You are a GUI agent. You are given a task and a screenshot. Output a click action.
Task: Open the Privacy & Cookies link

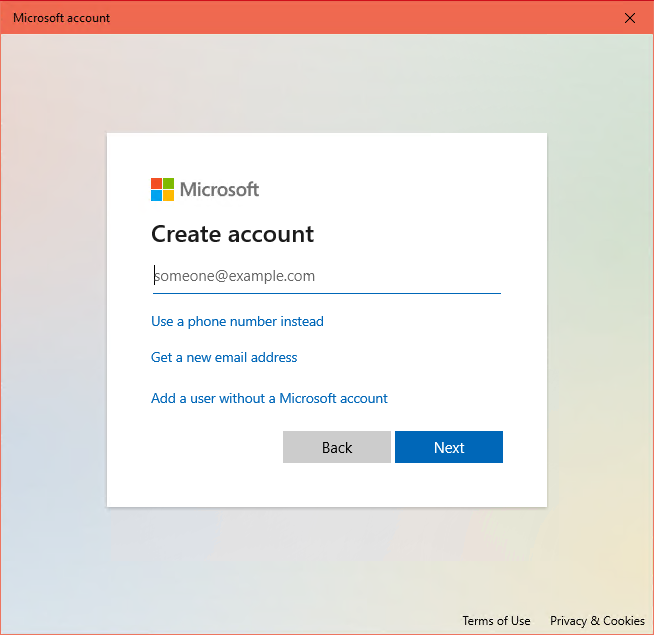click(597, 621)
